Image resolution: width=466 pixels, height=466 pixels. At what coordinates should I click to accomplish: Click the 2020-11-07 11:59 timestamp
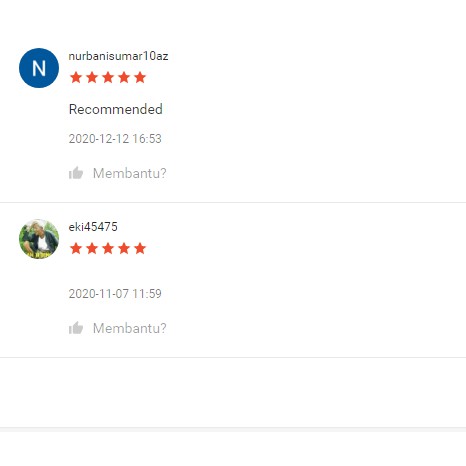point(115,294)
